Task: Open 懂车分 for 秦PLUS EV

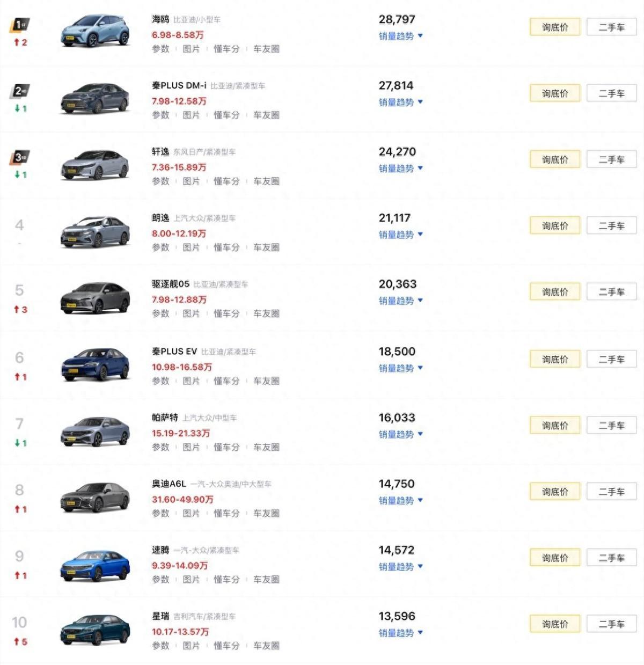Action: coord(226,381)
